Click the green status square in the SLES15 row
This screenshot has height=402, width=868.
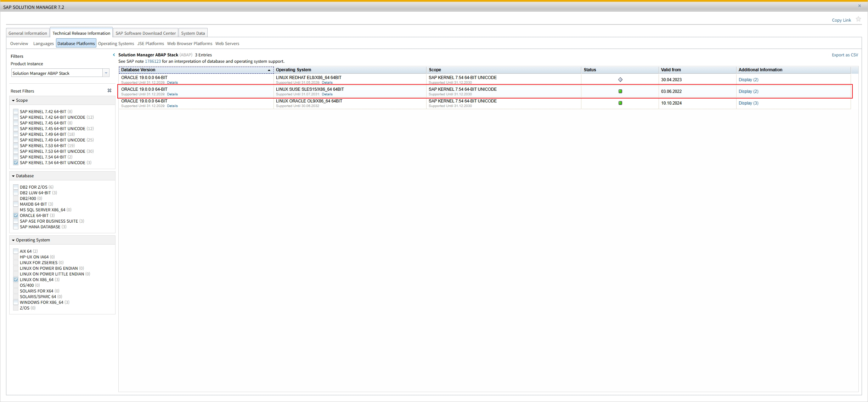(620, 91)
